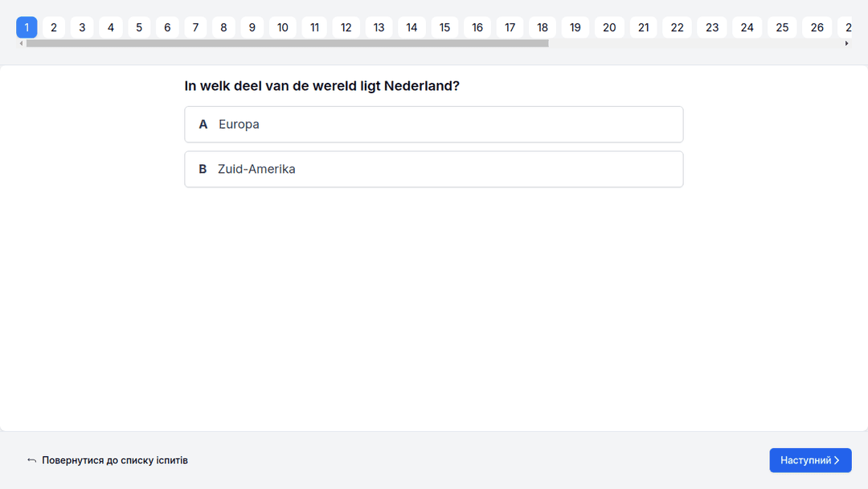868x489 pixels.
Task: Click the chevron on the Наступний button
Action: 837,460
